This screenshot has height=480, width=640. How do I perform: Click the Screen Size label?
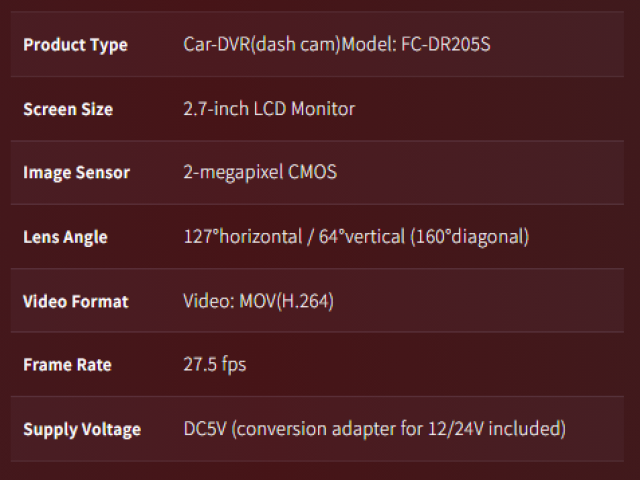(x=68, y=109)
